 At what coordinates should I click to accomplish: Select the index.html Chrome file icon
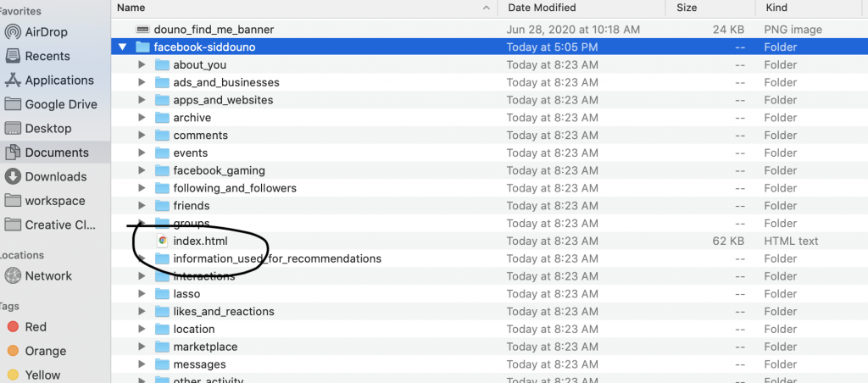point(162,241)
